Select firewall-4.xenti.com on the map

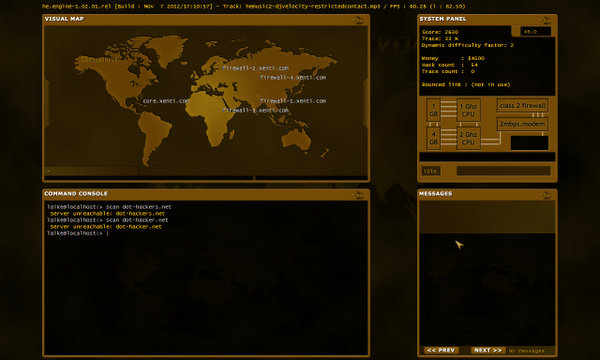[x=293, y=78]
